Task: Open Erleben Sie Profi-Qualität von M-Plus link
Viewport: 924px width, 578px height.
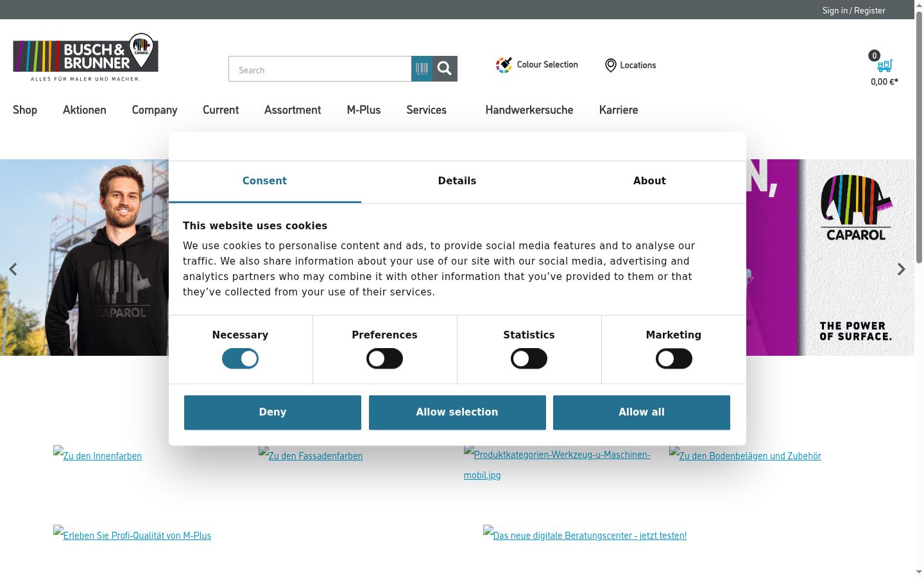Action: [132, 534]
